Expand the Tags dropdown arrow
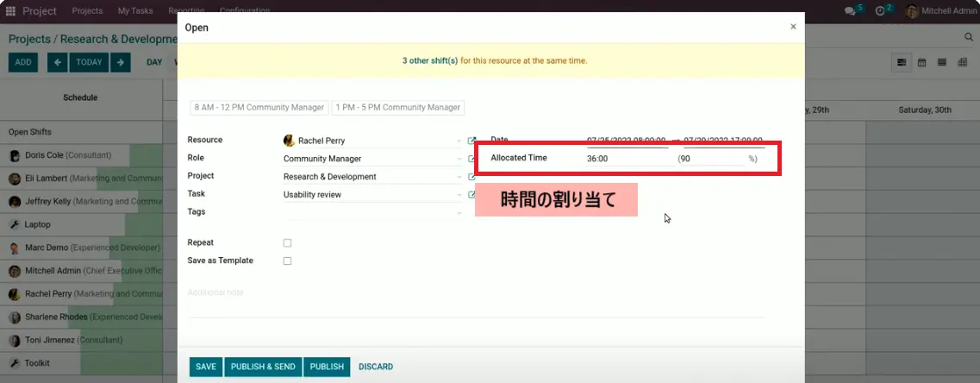Viewport: 980px width, 383px height. tap(459, 213)
